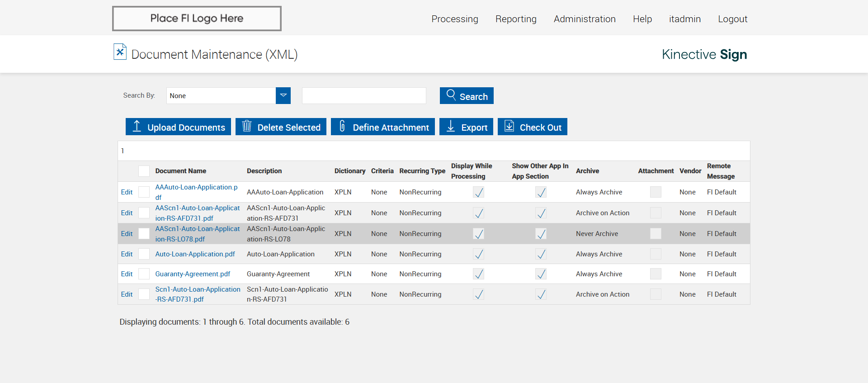
Task: Click the Document Maintenance XML page icon
Action: (120, 52)
